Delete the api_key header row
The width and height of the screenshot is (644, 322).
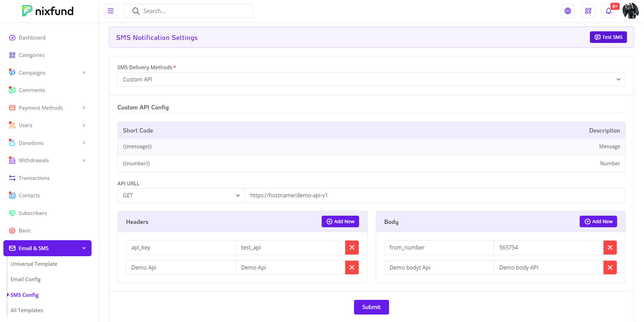point(352,247)
